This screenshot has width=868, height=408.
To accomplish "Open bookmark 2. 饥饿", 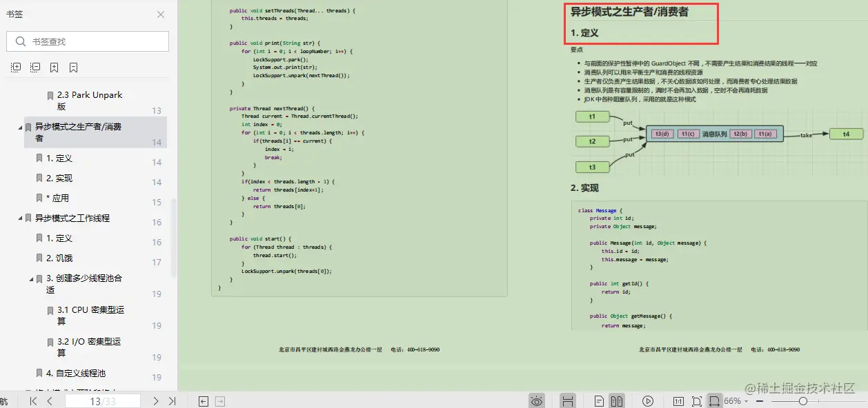I will [x=59, y=258].
